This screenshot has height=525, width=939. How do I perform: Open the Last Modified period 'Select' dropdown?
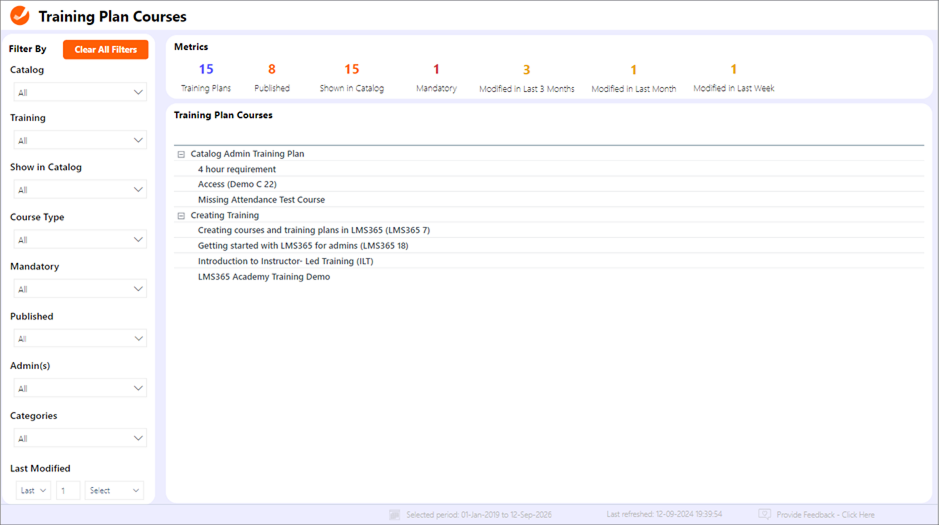click(x=114, y=491)
